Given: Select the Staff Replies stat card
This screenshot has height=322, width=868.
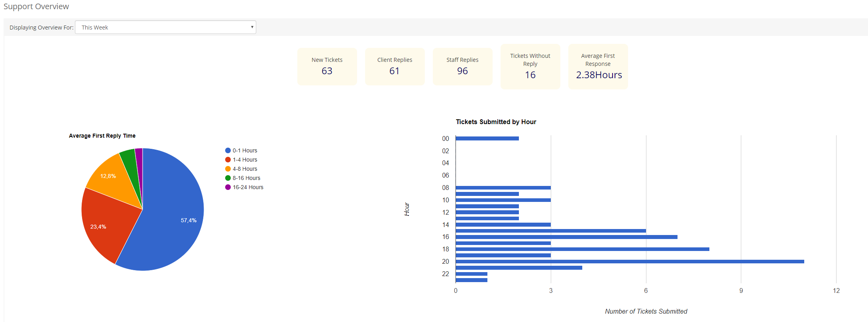Looking at the screenshot, I should click(462, 66).
